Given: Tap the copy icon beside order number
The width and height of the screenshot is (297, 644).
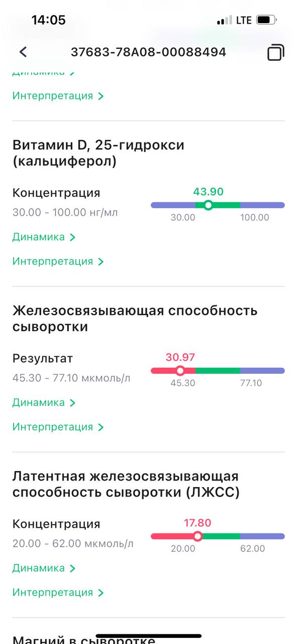Looking at the screenshot, I should coord(275,52).
